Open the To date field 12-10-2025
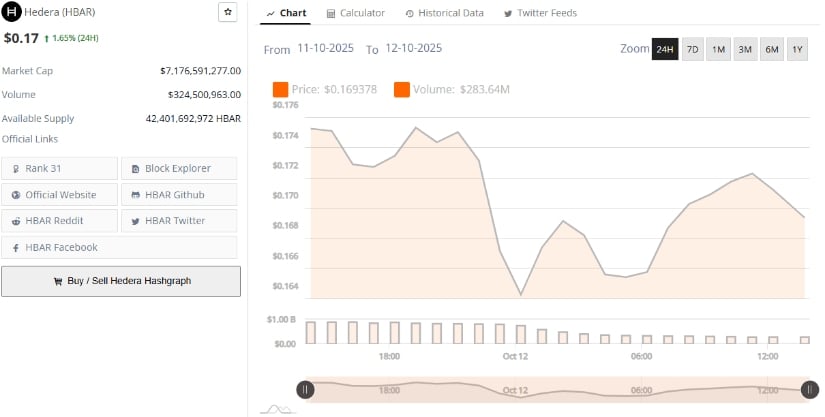Screen dimensions: 825x417 413,48
